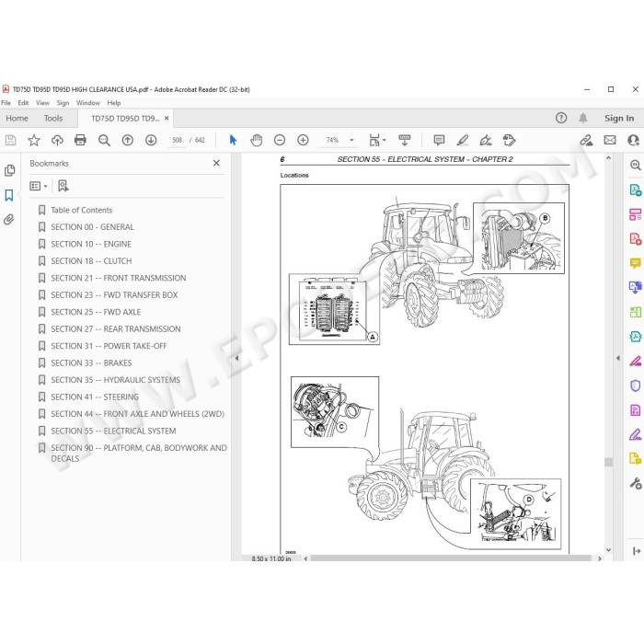Open search zoom tool in right pane
The image size is (644, 644).
point(636,165)
